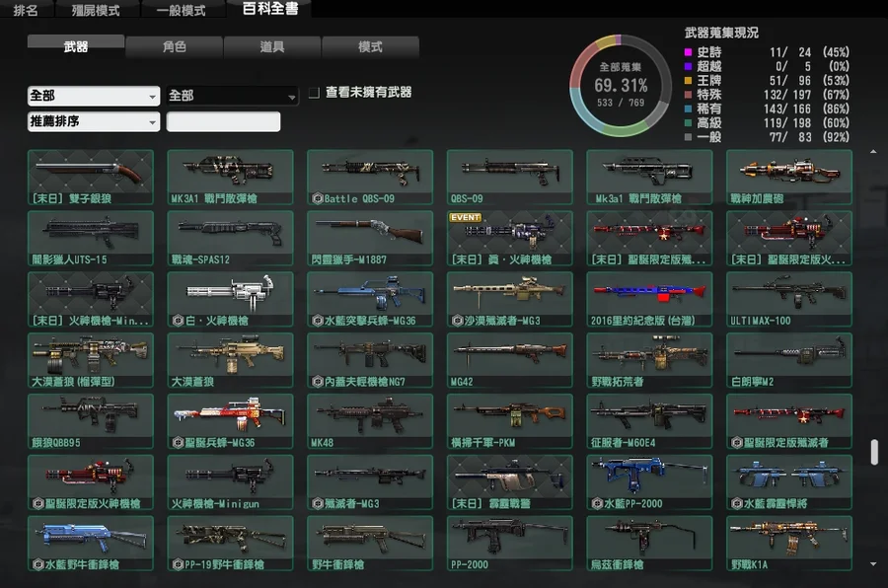
Task: Open the 排名 top tab
Action: (26, 10)
